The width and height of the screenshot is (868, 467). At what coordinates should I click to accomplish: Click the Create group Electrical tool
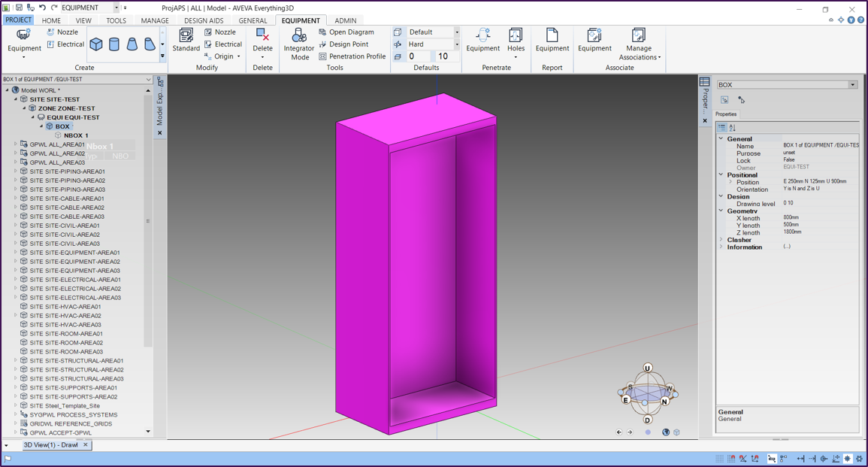click(65, 44)
